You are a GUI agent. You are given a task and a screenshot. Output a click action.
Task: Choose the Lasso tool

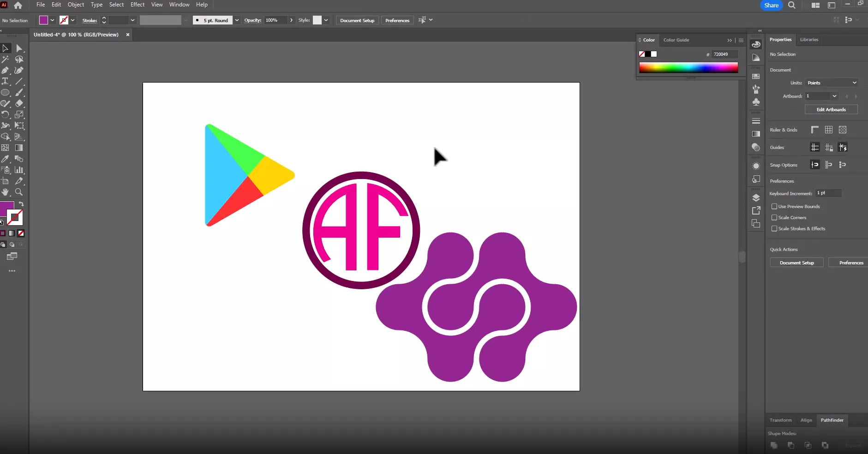pyautogui.click(x=19, y=59)
